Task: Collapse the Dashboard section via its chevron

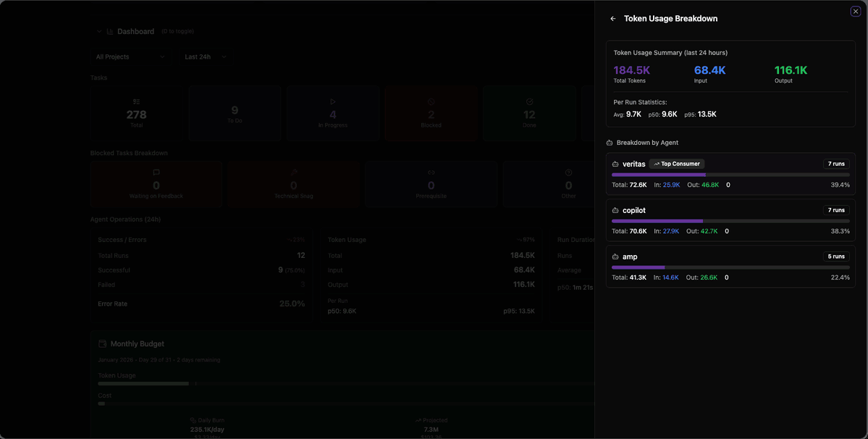Action: pyautogui.click(x=98, y=31)
